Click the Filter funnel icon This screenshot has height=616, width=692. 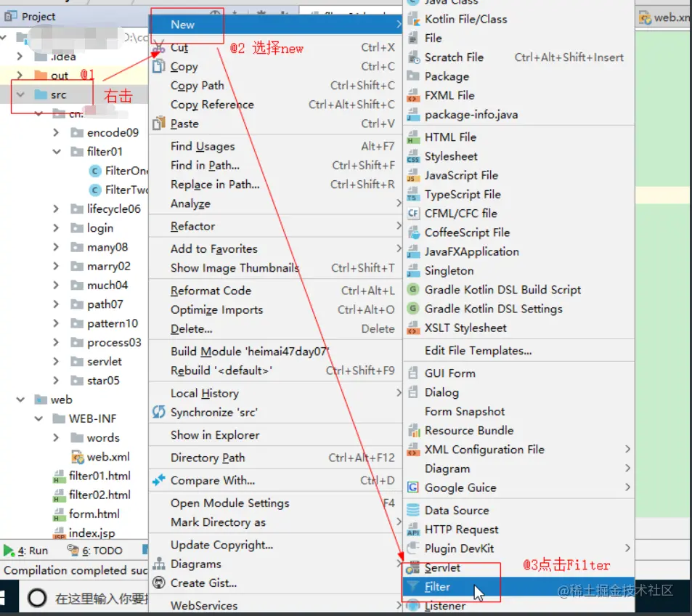point(413,586)
